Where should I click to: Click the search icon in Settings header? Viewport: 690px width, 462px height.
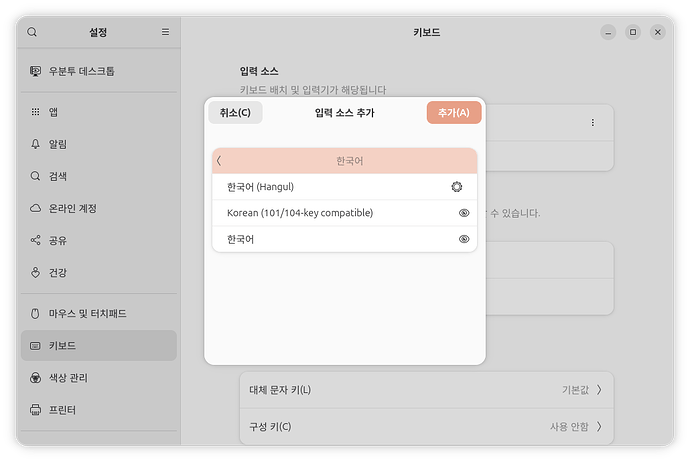[32, 32]
